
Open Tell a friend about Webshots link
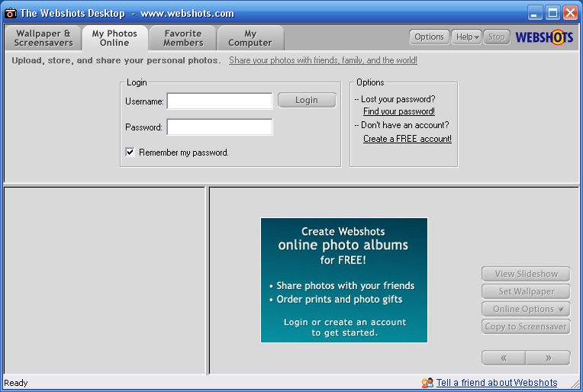(497, 383)
